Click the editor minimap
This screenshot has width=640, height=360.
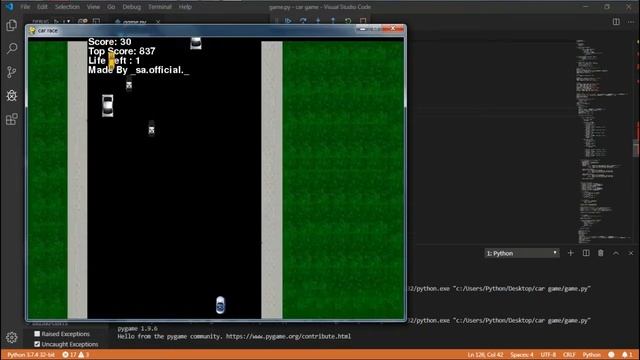604,141
